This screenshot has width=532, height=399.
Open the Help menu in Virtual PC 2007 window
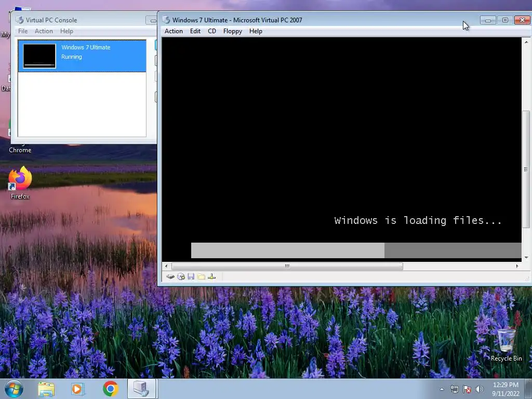tap(256, 31)
